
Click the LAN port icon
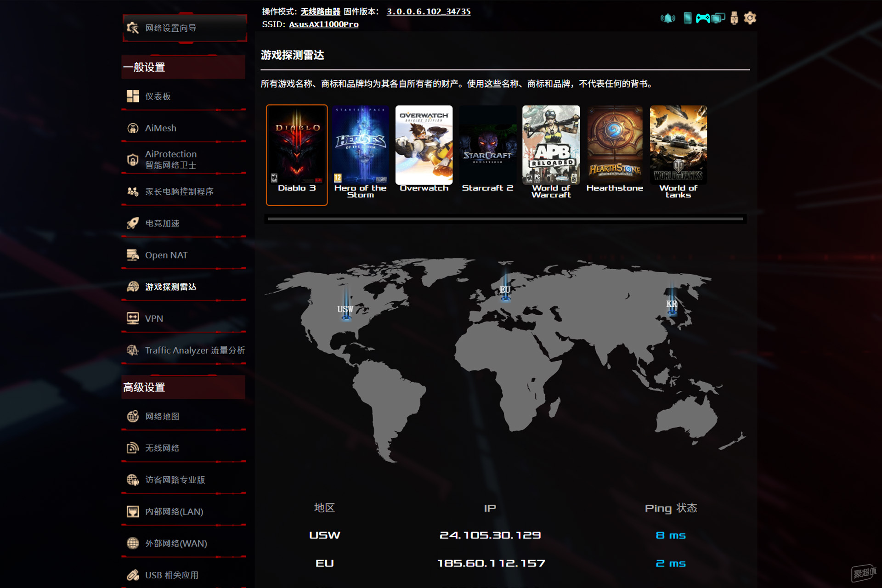coord(133,511)
